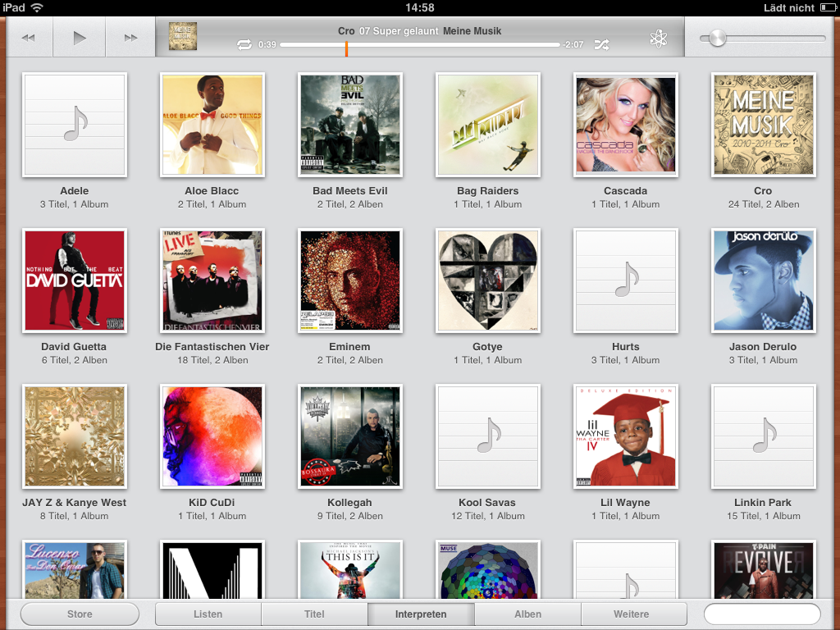Open the Weitere tab

[x=634, y=614]
